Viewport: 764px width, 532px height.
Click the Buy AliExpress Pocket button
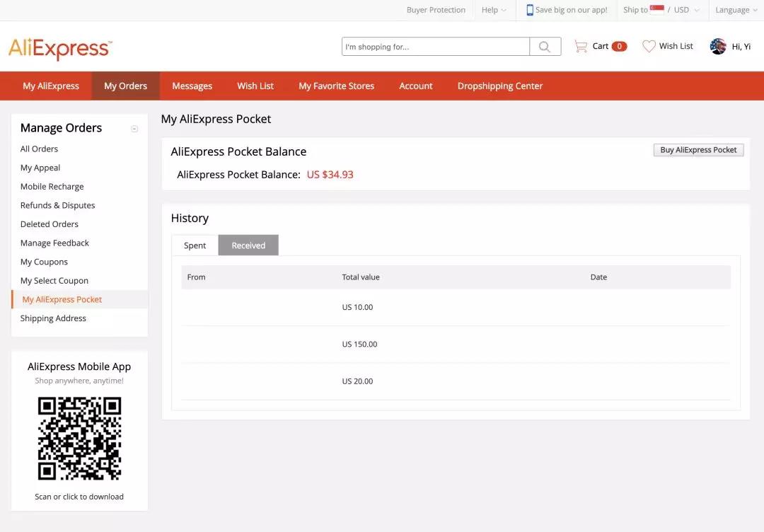point(698,150)
